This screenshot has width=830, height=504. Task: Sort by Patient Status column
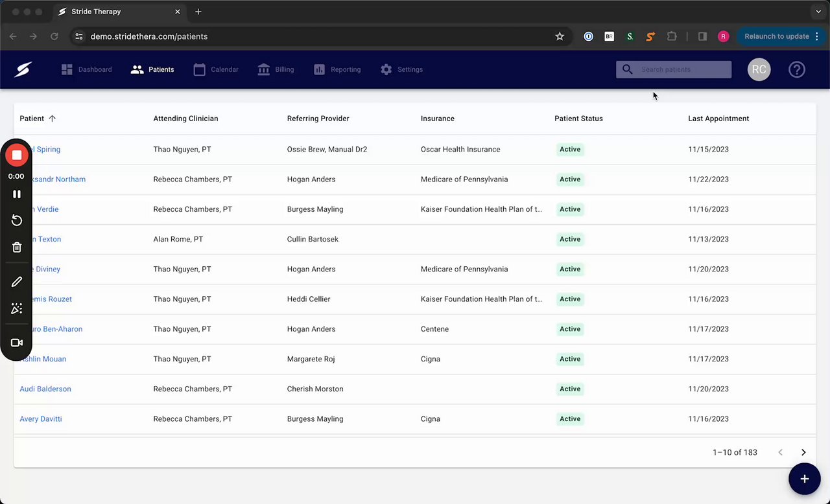(x=578, y=119)
